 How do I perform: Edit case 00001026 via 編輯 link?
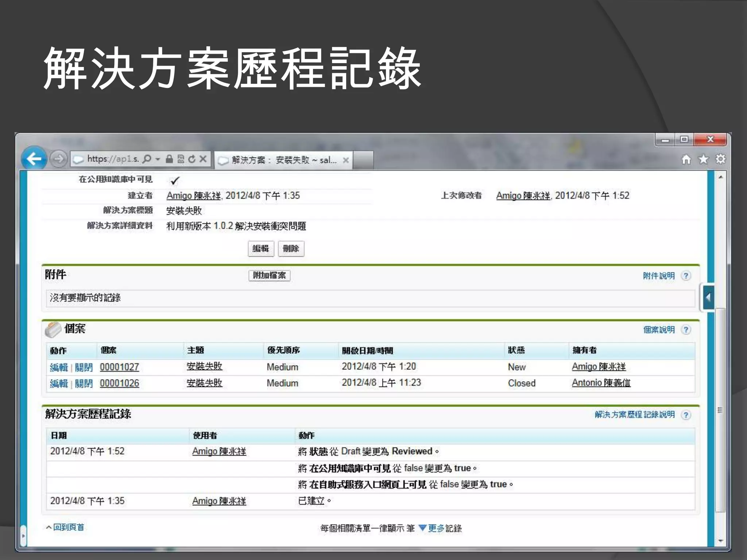click(x=59, y=384)
